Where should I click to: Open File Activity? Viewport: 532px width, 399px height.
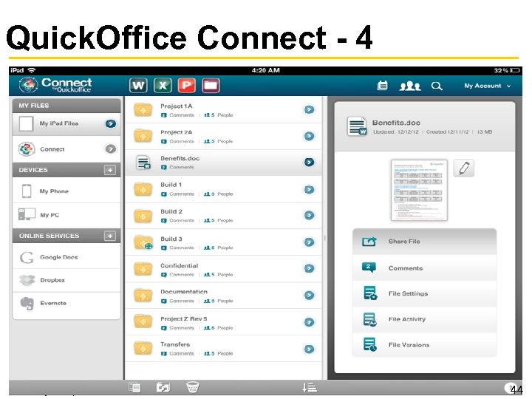424,319
